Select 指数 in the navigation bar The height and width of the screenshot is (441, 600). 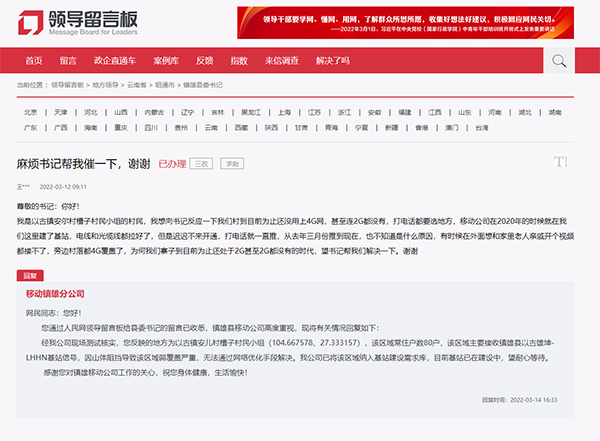tap(239, 60)
